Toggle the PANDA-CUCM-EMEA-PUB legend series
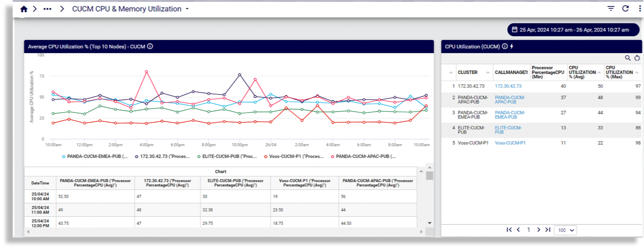Viewport: 644px width, 249px height. point(95,156)
